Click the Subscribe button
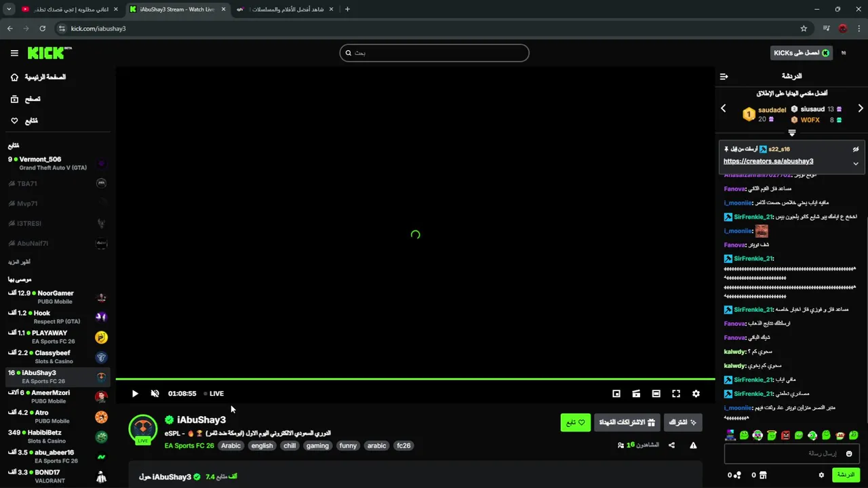Image resolution: width=868 pixels, height=488 pixels. 683,422
